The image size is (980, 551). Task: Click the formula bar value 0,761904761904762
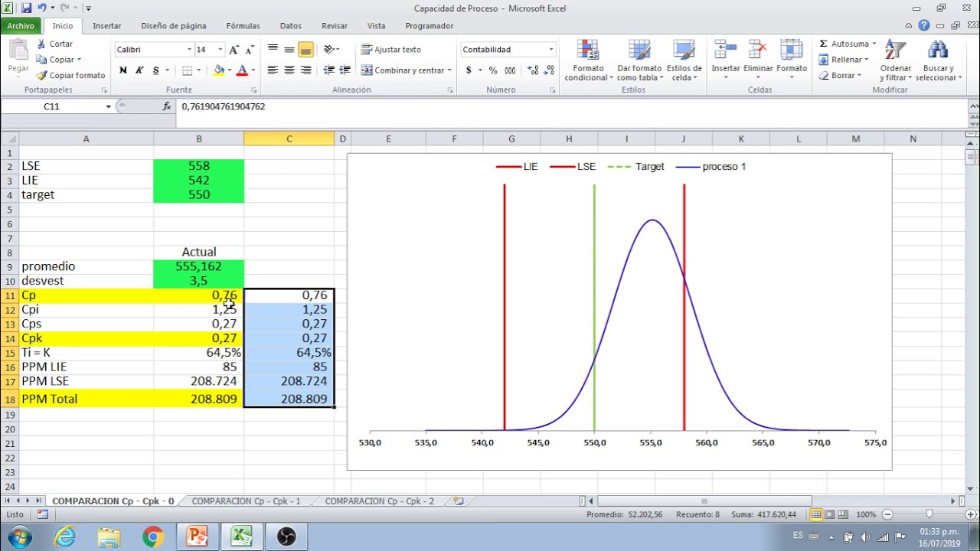[224, 106]
